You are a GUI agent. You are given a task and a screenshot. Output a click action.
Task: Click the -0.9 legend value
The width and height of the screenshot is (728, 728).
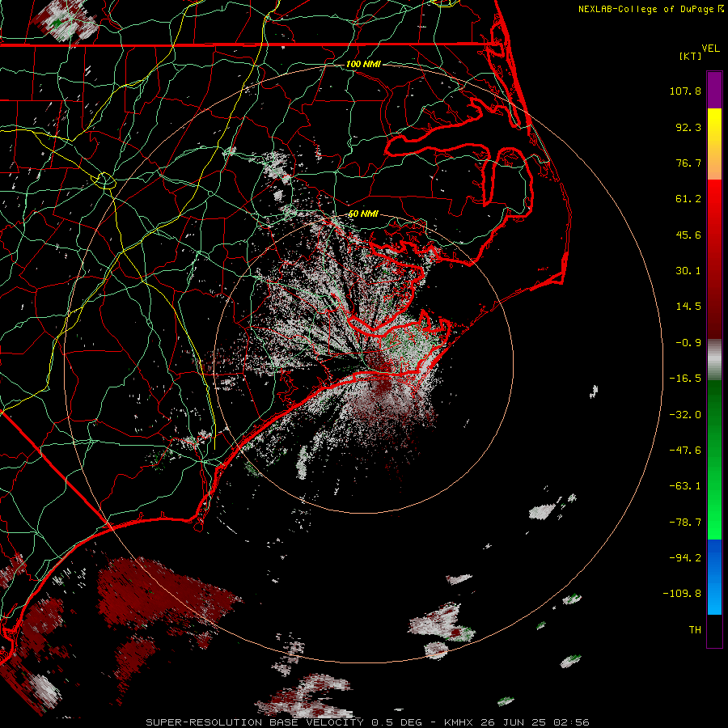coord(688,343)
